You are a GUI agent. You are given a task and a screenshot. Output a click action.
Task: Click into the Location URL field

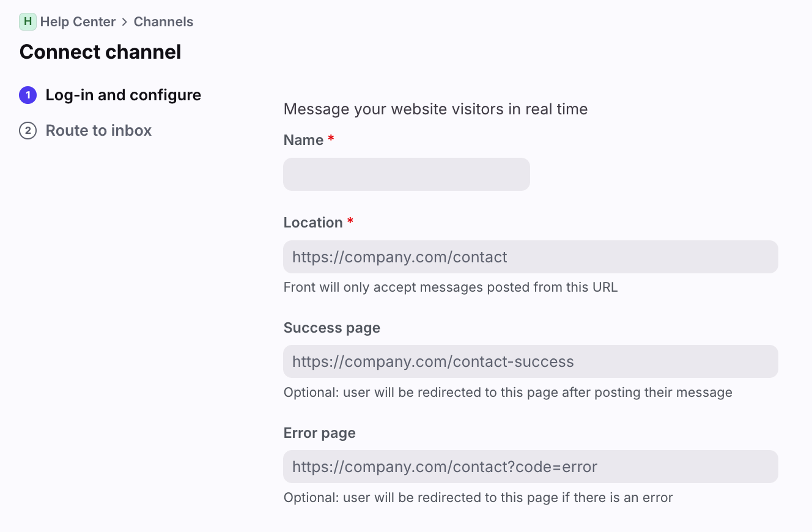pos(530,257)
